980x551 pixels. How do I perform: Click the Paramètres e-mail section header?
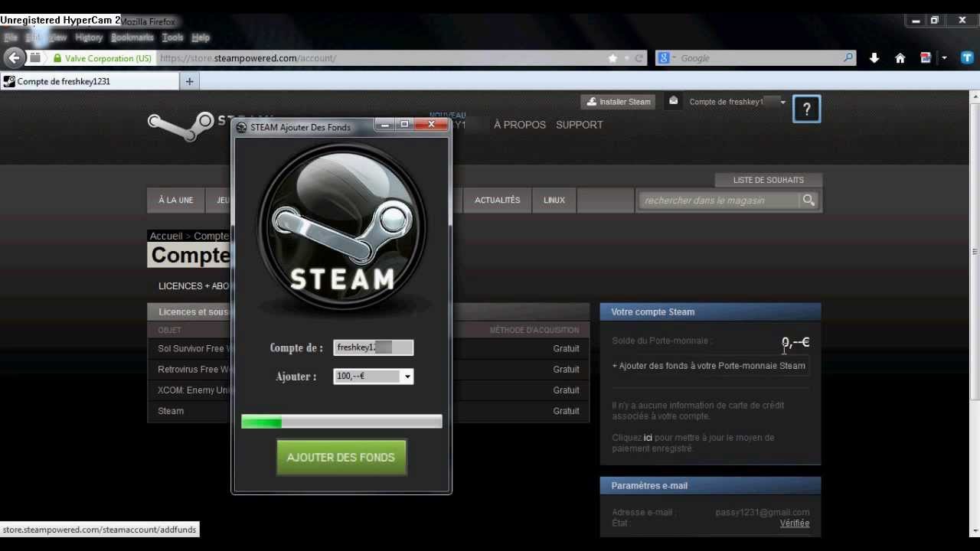(710, 485)
